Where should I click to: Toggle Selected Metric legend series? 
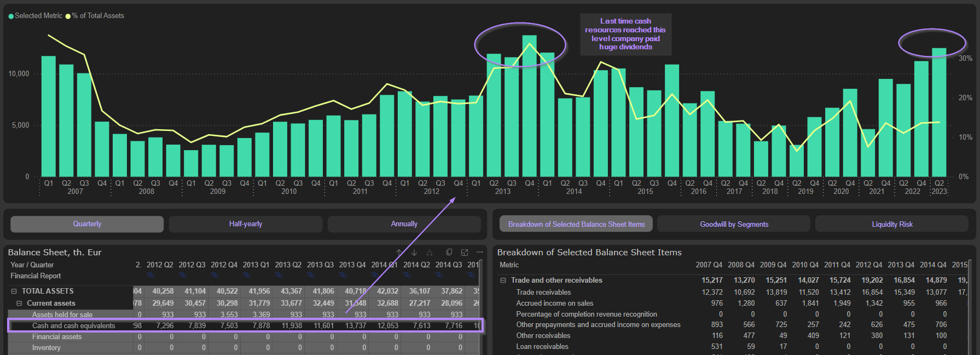35,16
